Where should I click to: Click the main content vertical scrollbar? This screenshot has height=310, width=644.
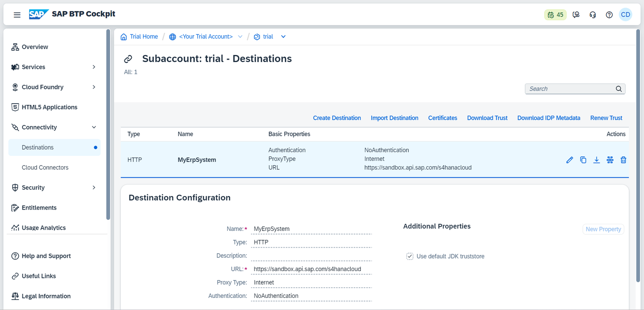pos(638,156)
